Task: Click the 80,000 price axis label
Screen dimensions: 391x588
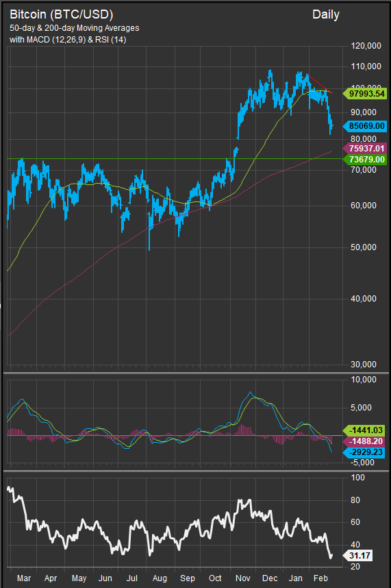Action: pos(364,139)
